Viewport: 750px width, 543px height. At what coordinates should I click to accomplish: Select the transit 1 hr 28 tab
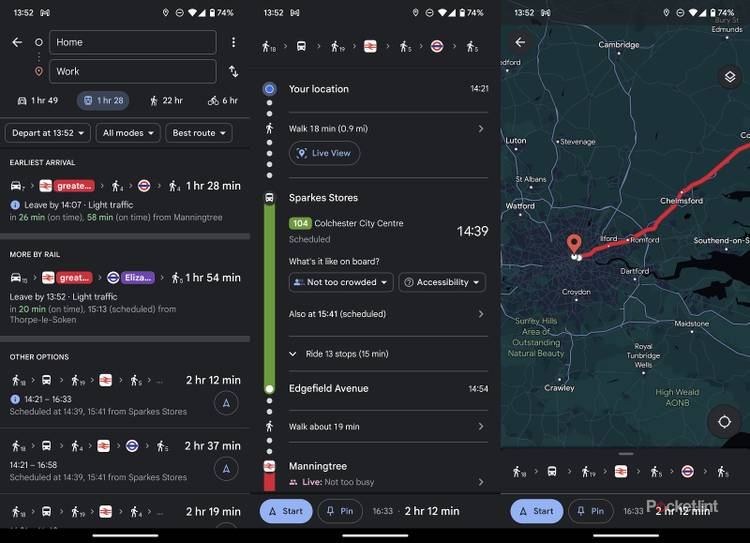tap(103, 100)
